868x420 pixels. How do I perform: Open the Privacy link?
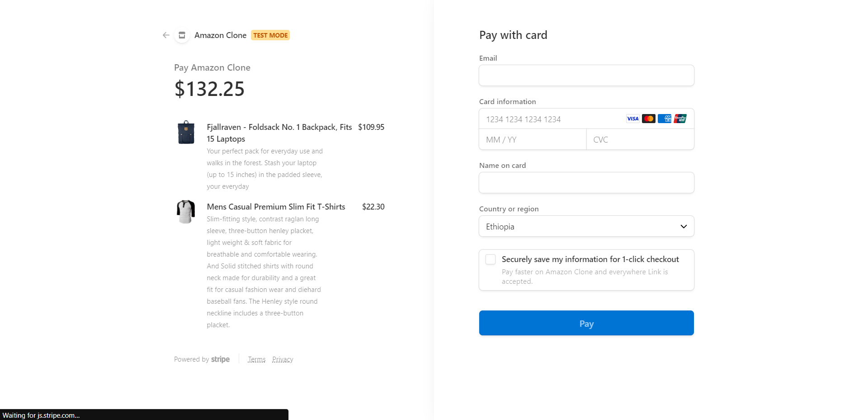[x=283, y=359]
